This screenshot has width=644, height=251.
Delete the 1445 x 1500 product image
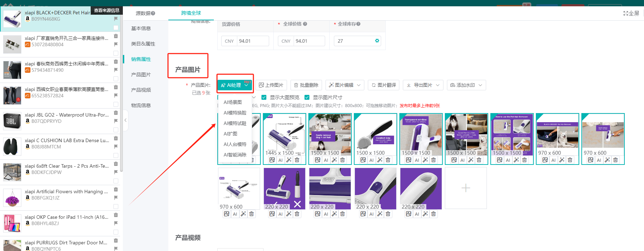(297, 160)
